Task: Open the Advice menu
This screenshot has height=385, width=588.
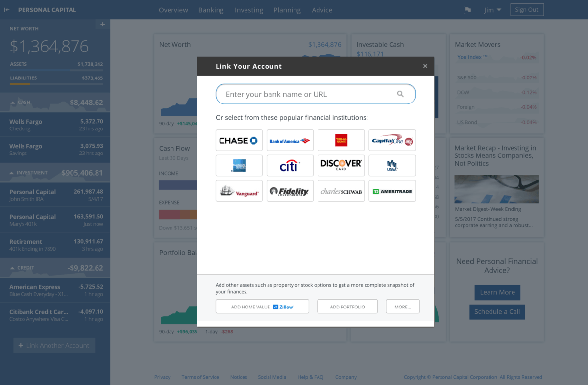Action: [x=322, y=10]
